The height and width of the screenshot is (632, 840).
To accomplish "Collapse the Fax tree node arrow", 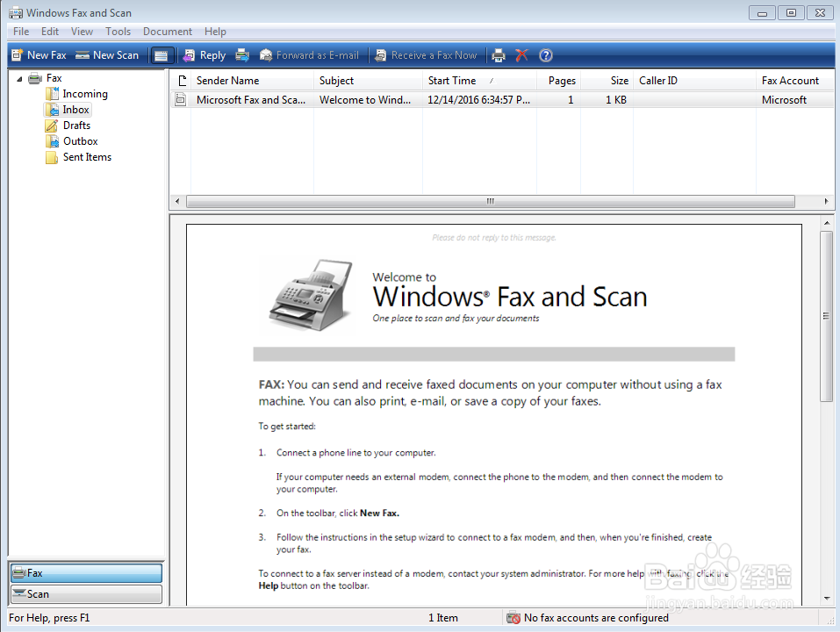I will [20, 79].
